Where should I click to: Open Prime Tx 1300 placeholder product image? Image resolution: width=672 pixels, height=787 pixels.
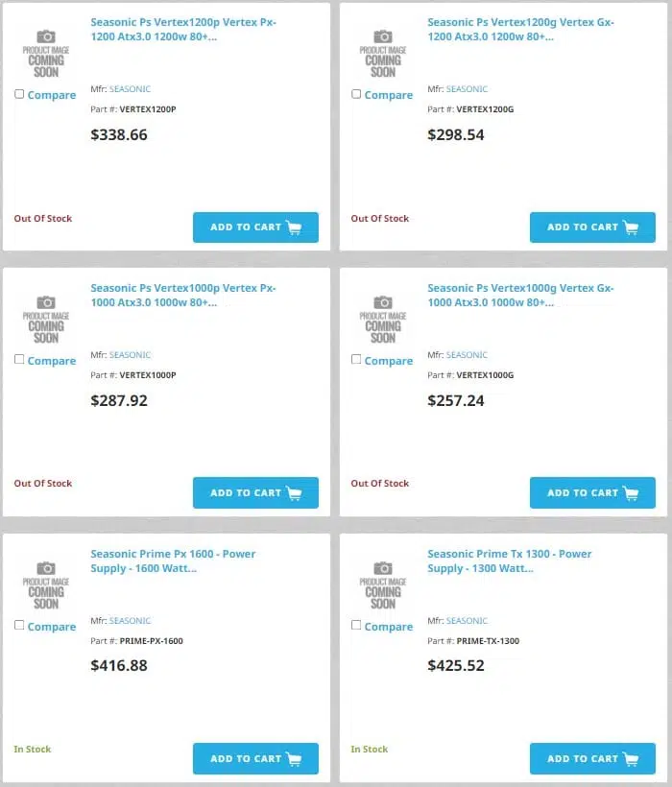(383, 585)
